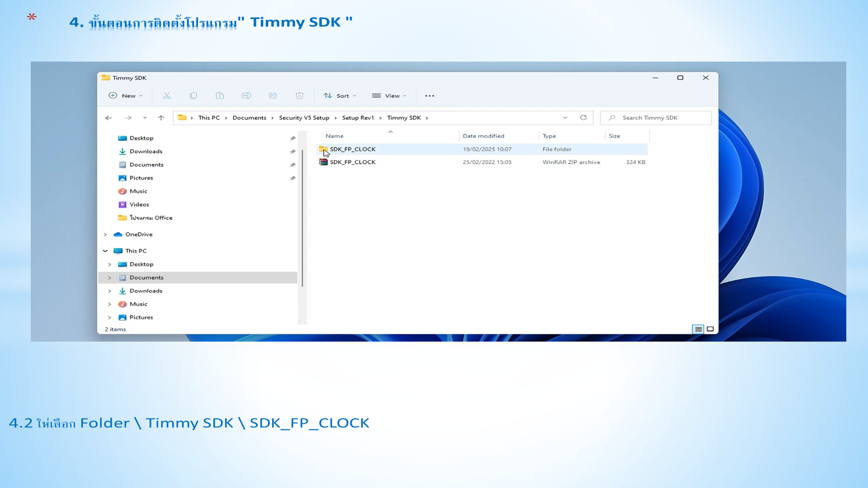Viewport: 868px width, 488px height.
Task: Expand Pictures under This PC
Action: (109, 317)
